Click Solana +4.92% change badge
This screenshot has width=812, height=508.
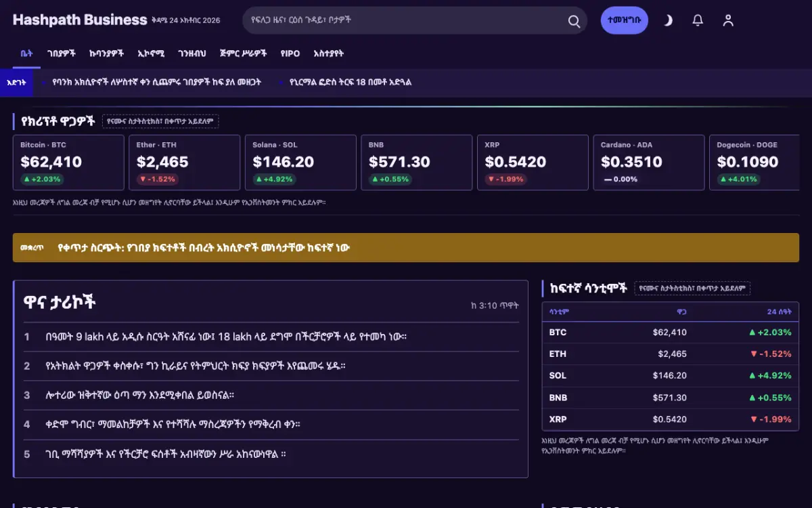(275, 179)
